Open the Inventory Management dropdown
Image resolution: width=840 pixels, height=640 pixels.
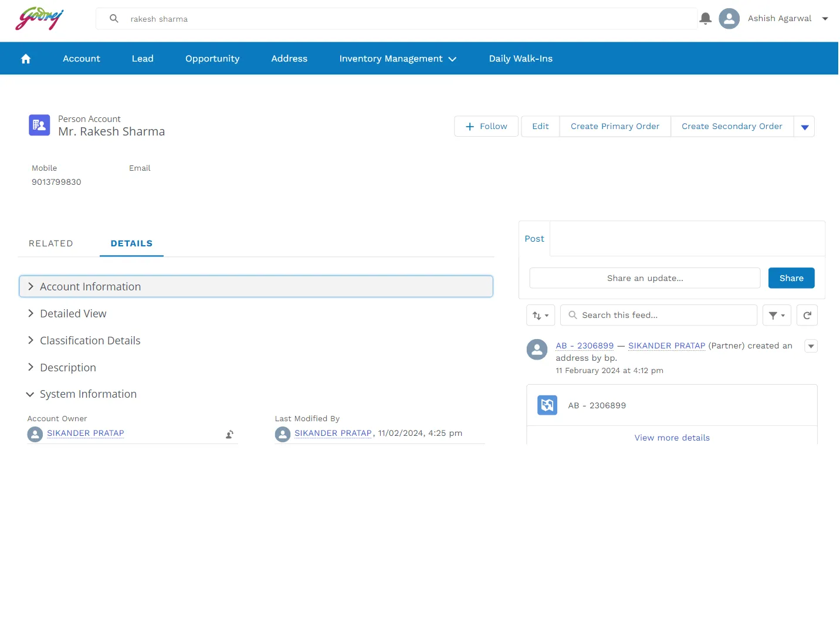pyautogui.click(x=398, y=59)
